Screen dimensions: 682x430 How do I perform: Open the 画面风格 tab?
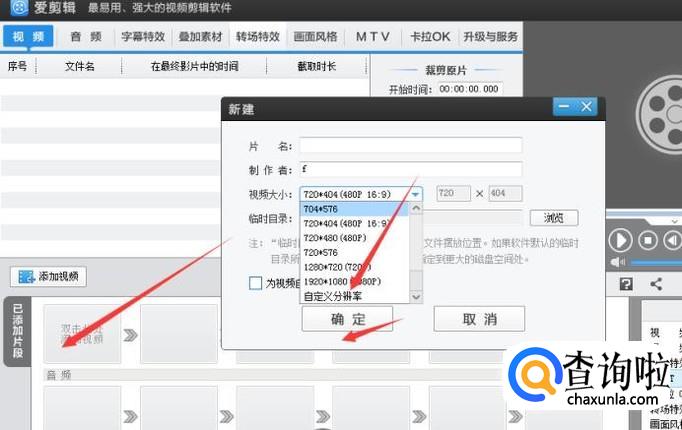(x=315, y=37)
